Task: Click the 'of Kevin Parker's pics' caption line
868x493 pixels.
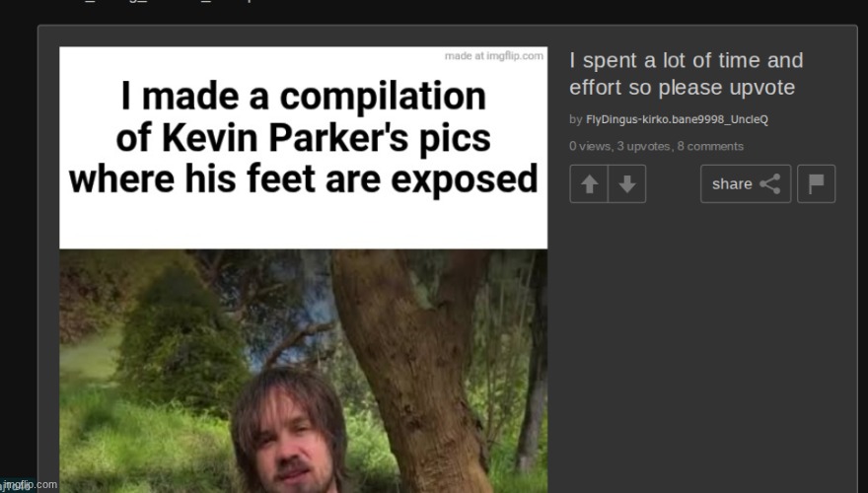Action: click(x=304, y=138)
